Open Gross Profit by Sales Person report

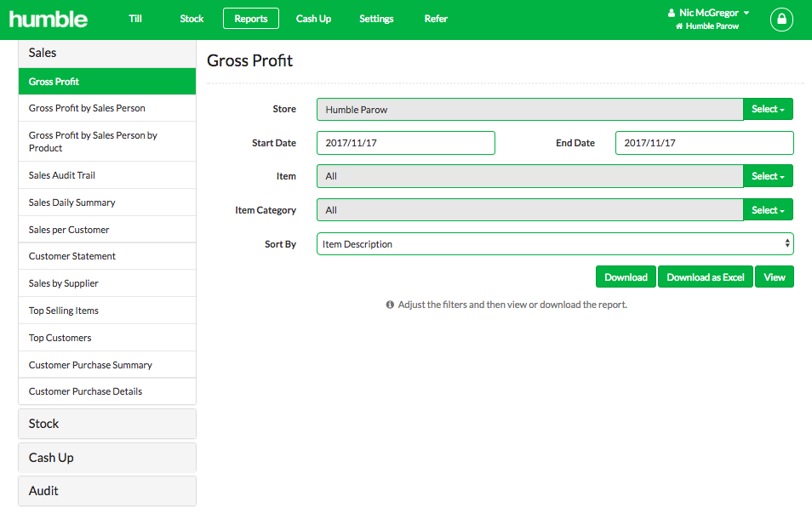(107, 108)
